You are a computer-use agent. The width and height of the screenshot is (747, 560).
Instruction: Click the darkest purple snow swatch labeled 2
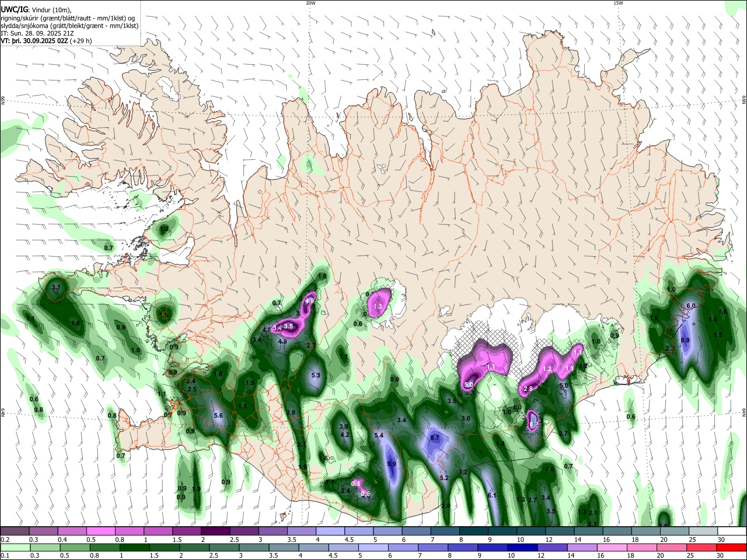click(214, 531)
